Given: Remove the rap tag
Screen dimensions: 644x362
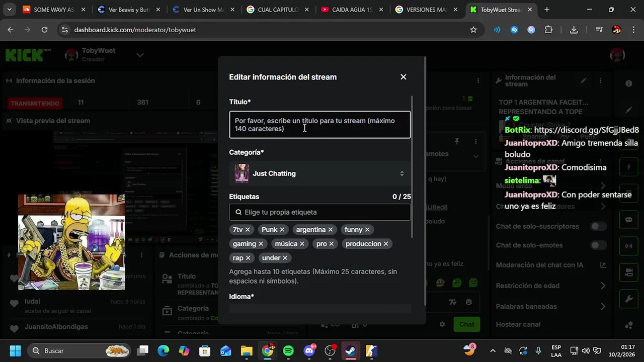Looking at the screenshot, I should coord(248,258).
